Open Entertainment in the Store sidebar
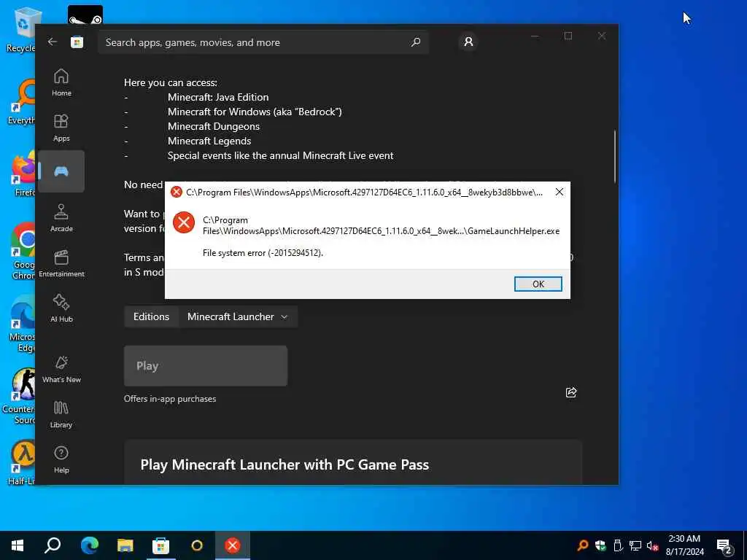The width and height of the screenshot is (747, 560). (x=61, y=263)
